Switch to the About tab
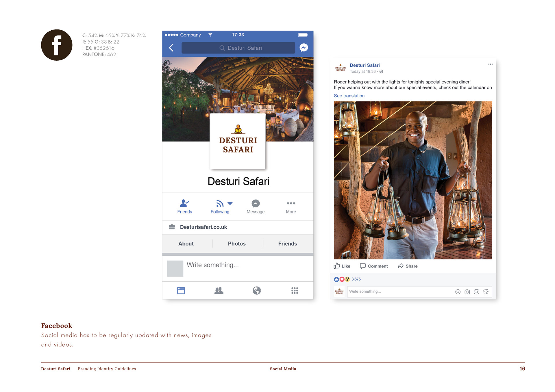The height and width of the screenshot is (392, 555). [186, 244]
